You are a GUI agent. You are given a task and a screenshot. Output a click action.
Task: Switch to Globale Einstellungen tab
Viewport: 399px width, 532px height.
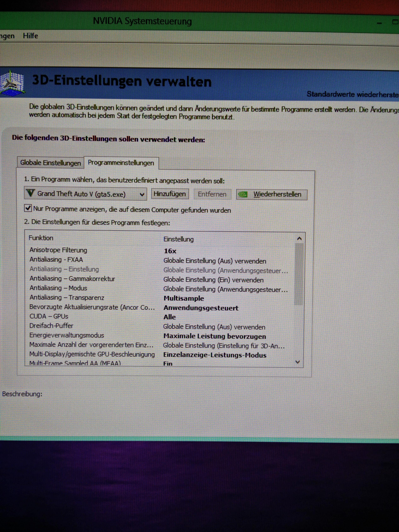50,163
